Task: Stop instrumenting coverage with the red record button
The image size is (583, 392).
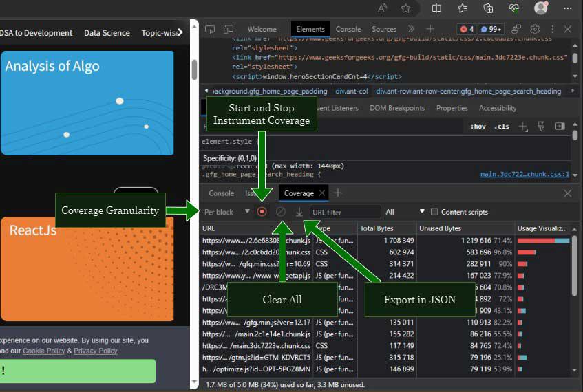Action: tap(262, 212)
